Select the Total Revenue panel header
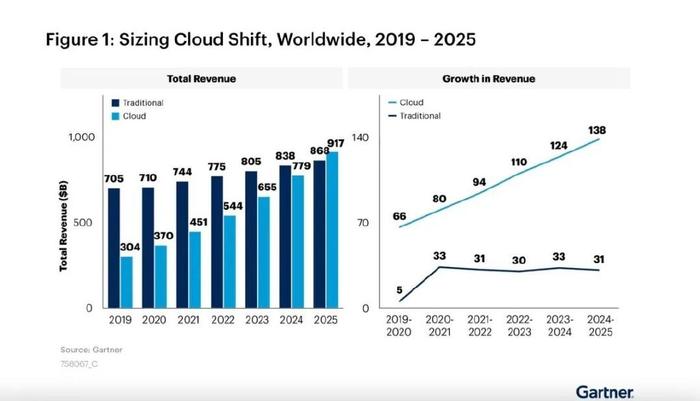This screenshot has height=401, width=700. [201, 79]
